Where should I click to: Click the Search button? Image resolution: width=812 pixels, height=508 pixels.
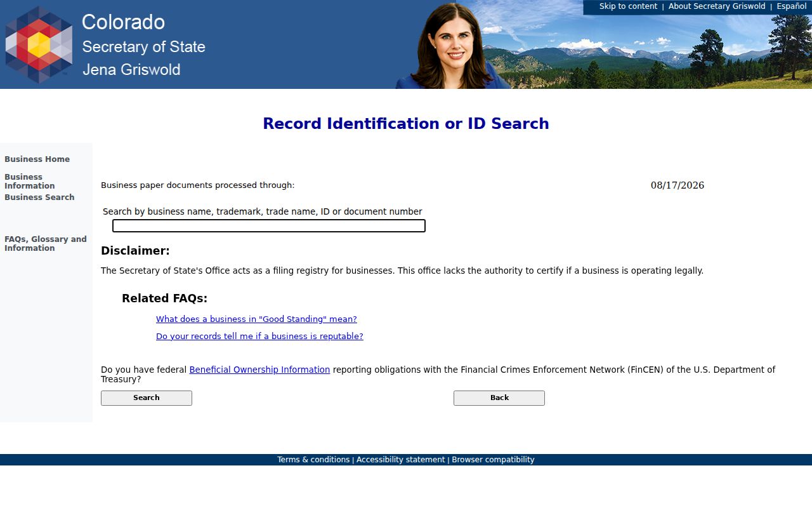point(147,398)
